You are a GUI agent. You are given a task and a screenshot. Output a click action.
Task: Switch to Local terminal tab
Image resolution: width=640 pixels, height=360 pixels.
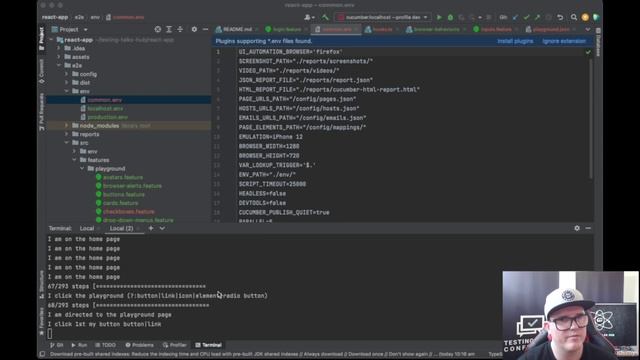tap(87, 228)
